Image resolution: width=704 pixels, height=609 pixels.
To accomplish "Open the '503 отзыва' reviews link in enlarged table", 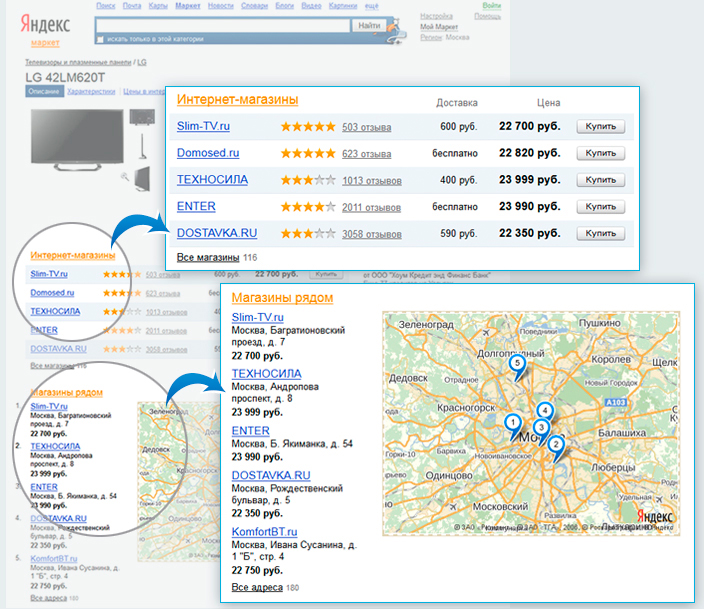I will 366,127.
